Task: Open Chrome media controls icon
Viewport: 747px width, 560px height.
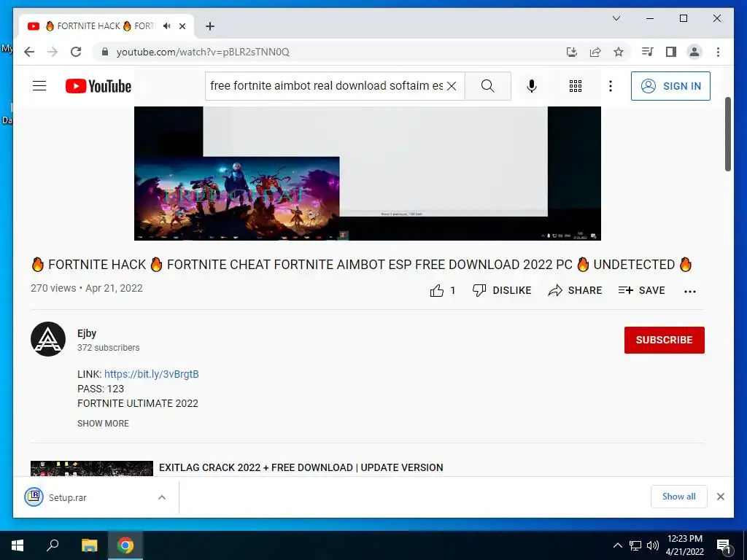Action: tap(647, 52)
